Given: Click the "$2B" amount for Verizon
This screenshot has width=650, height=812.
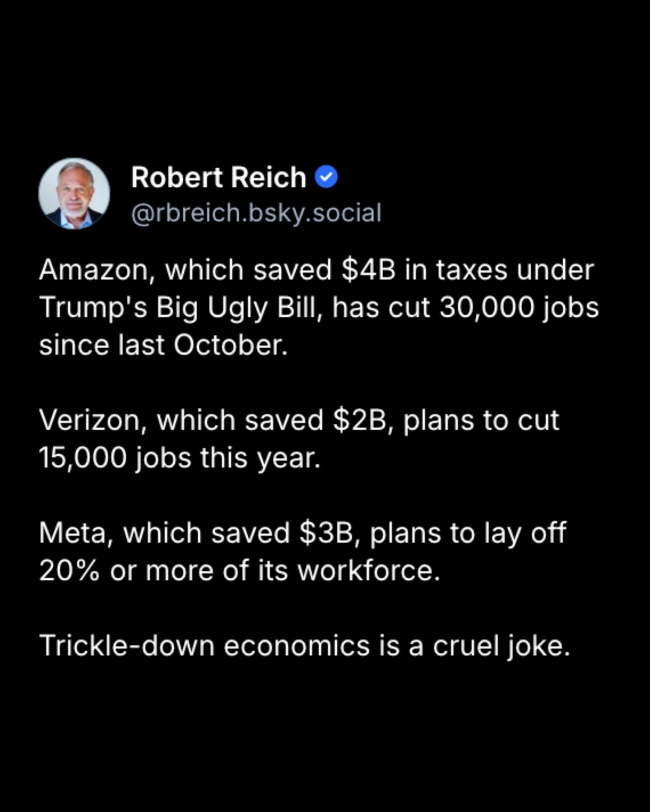Looking at the screenshot, I should coord(360,420).
